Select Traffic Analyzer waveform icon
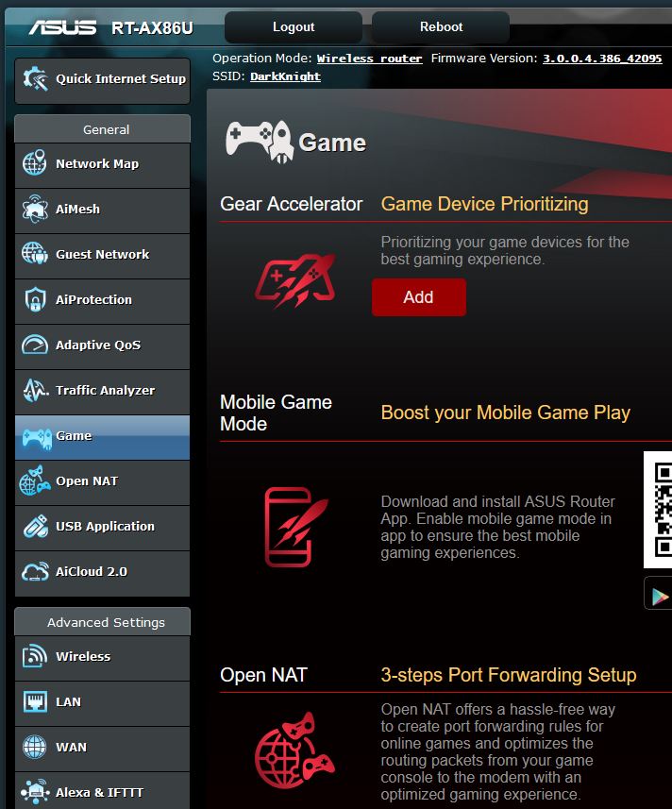Viewport: 672px width, 809px height. click(35, 390)
